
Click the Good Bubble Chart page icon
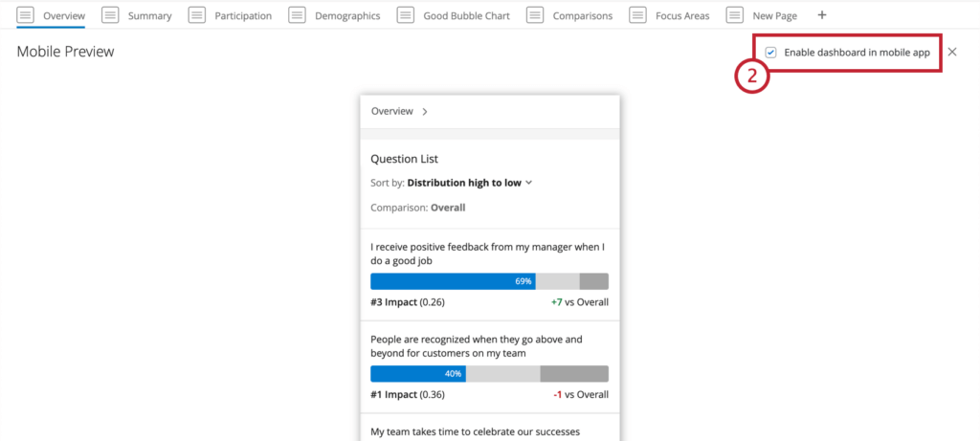(x=406, y=15)
